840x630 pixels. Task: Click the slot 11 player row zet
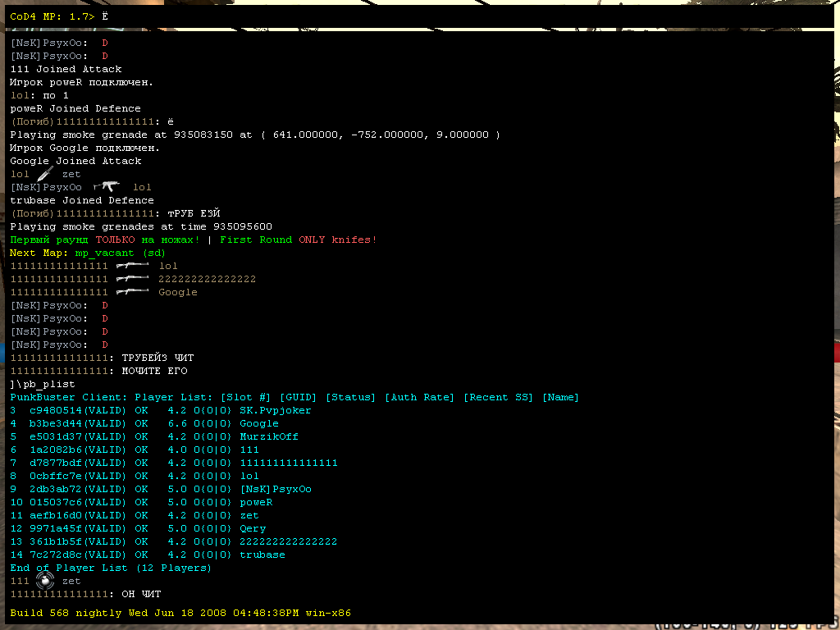click(135, 515)
